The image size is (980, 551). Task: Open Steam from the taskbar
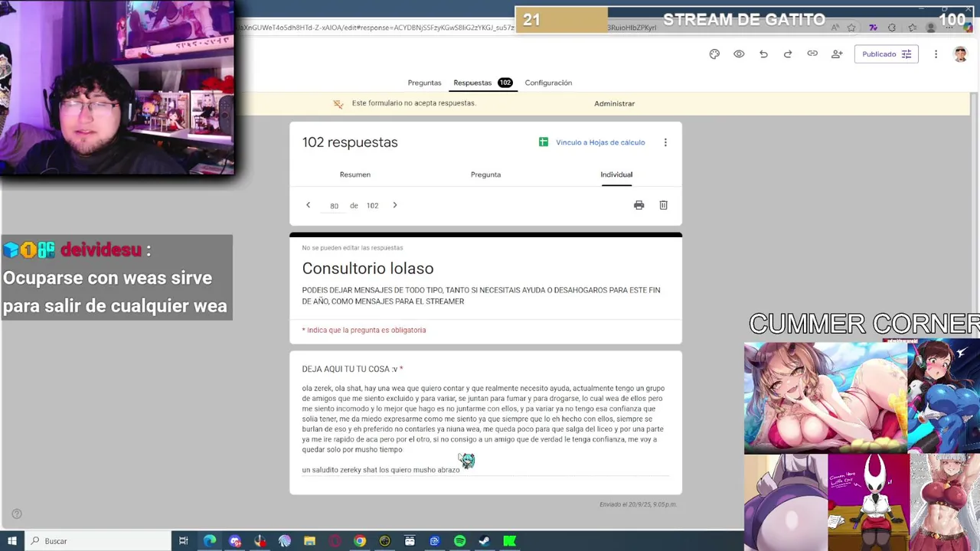pos(484,541)
